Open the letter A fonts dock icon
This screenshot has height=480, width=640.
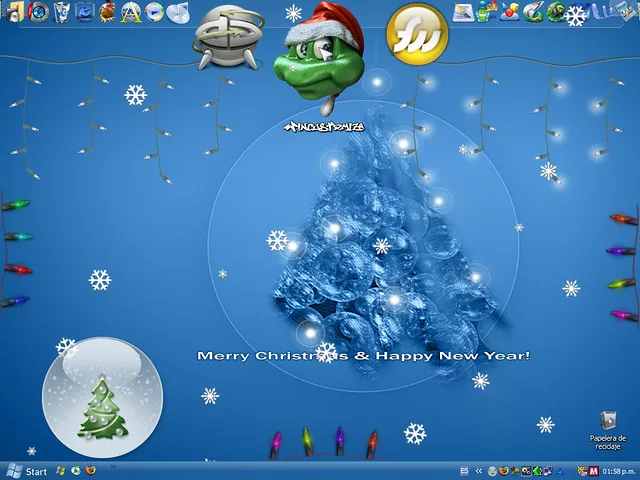click(x=131, y=12)
